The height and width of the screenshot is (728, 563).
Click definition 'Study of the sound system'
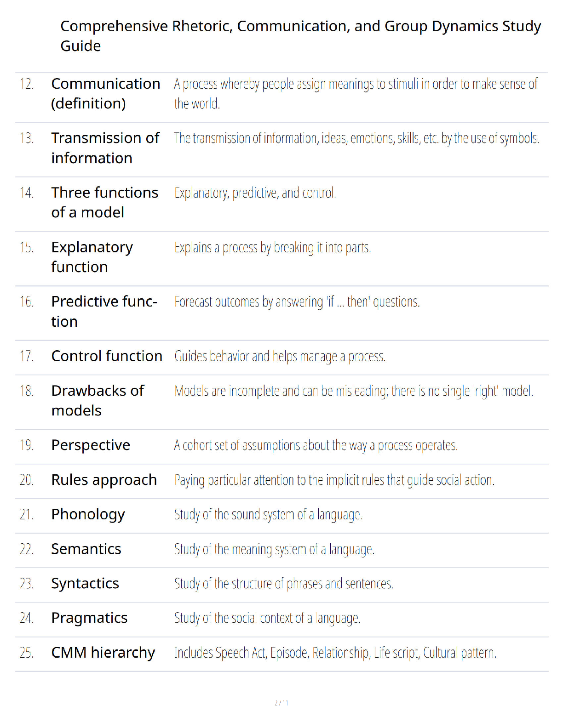pos(268,515)
